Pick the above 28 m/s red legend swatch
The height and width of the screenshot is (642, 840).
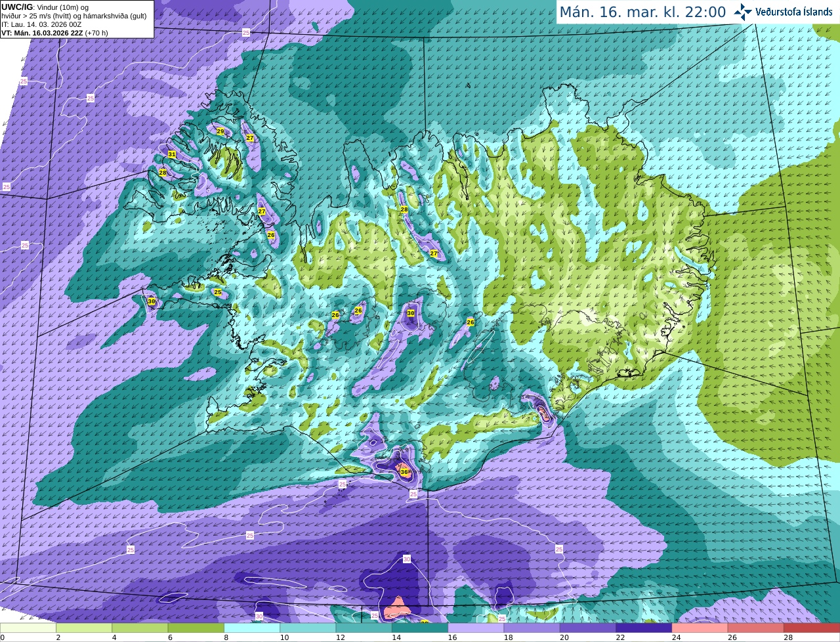click(x=812, y=628)
